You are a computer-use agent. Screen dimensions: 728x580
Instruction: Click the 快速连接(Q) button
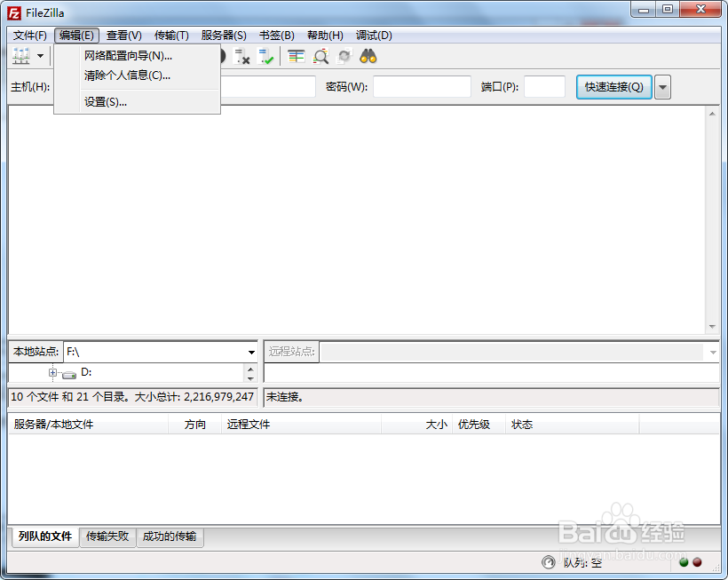tap(613, 87)
